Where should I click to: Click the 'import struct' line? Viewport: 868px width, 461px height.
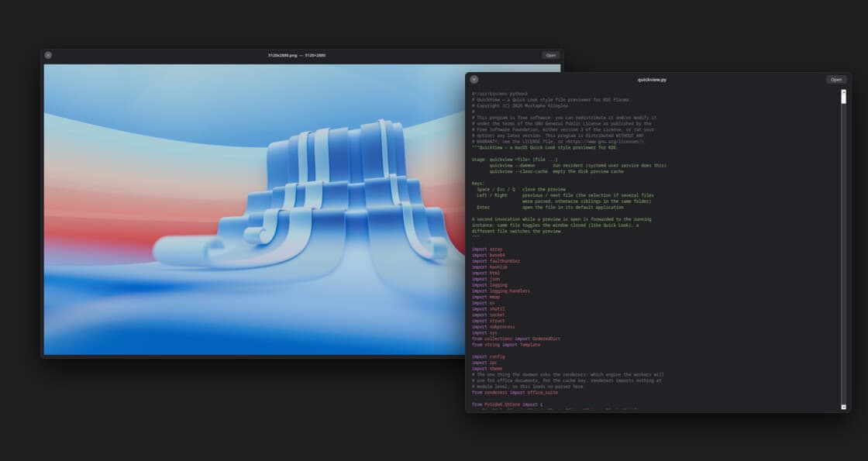488,321
